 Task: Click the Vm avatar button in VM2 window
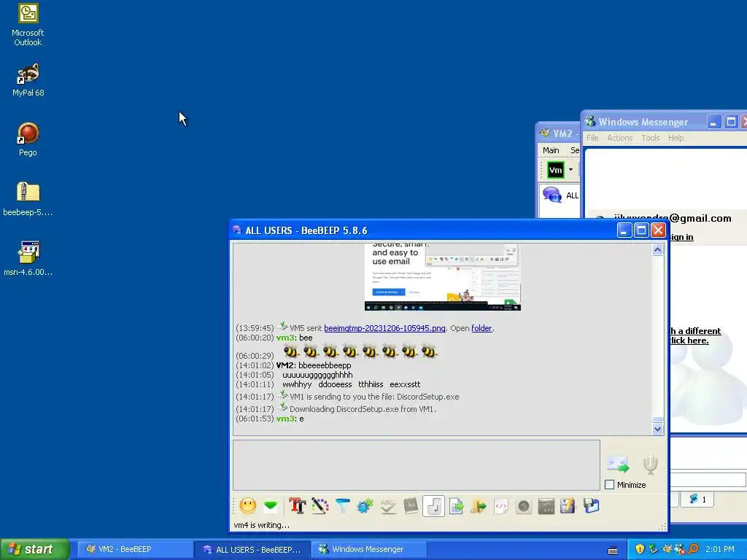click(555, 170)
